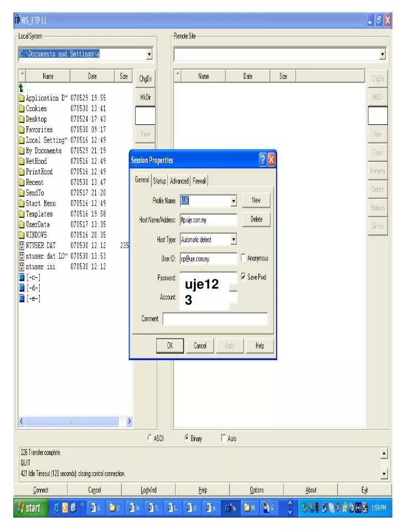Viewport: 399px width, 532px height.
Task: Click the local MkDir button
Action: [x=145, y=97]
